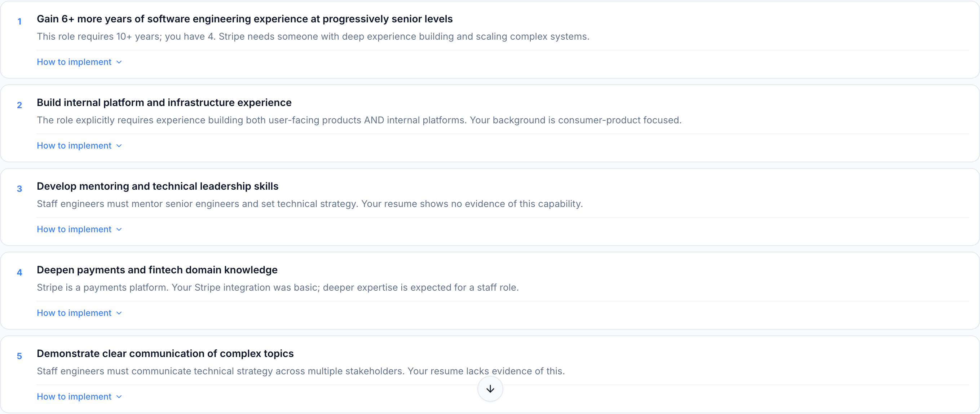Click chevron under payments fintech recommendation
Viewport: 980px width, 414px height.
coord(119,313)
